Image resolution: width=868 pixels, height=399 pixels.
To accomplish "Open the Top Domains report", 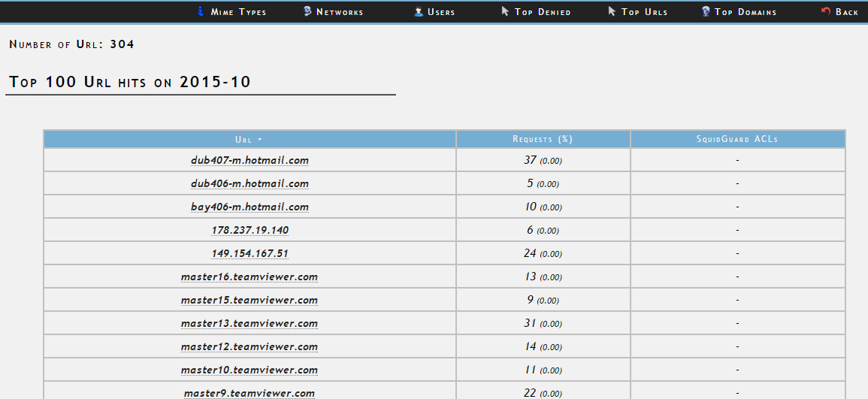I will tap(745, 11).
